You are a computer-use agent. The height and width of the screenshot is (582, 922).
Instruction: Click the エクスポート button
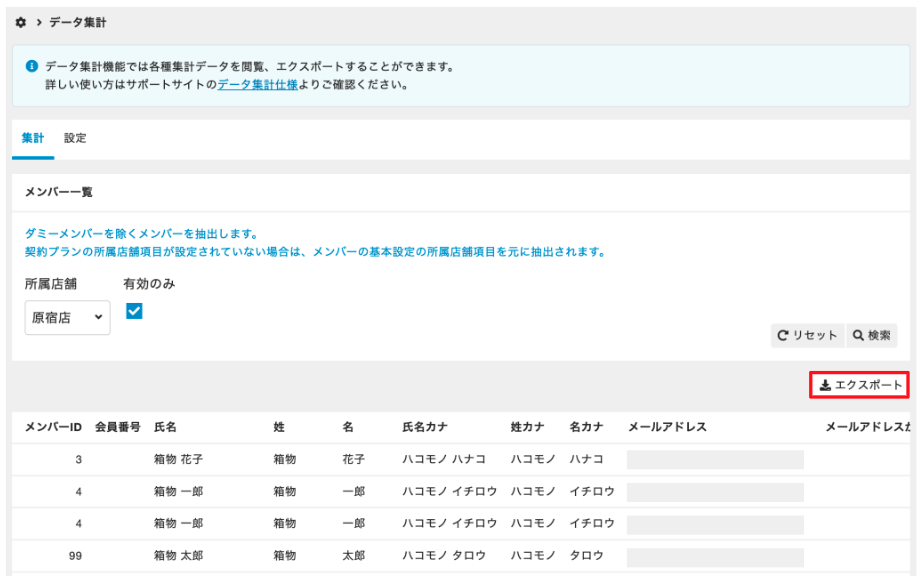(x=860, y=385)
